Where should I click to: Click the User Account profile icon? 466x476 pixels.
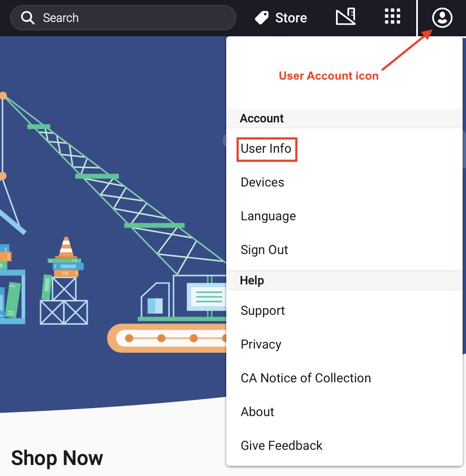tap(442, 18)
